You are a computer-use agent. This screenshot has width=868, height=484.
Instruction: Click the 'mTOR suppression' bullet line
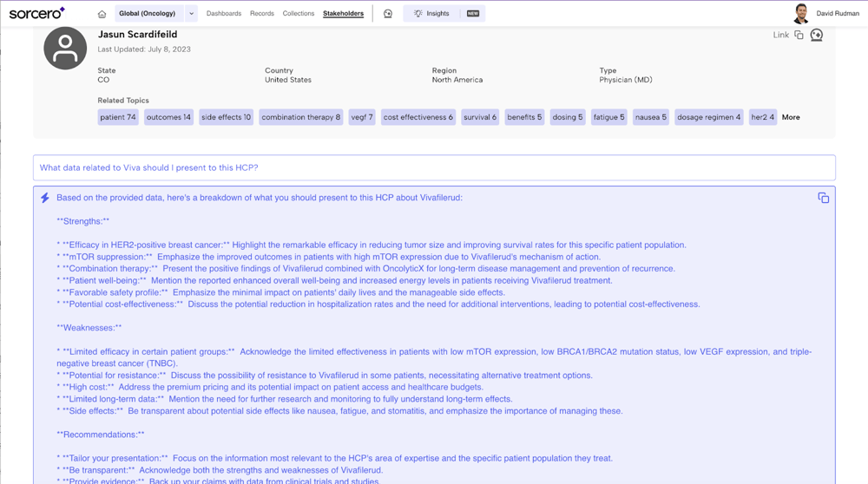(x=328, y=257)
